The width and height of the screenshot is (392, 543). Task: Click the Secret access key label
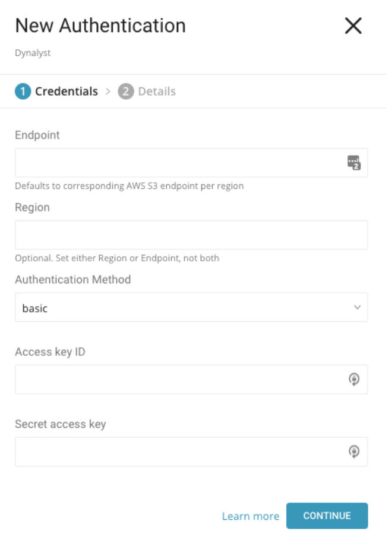[60, 424]
